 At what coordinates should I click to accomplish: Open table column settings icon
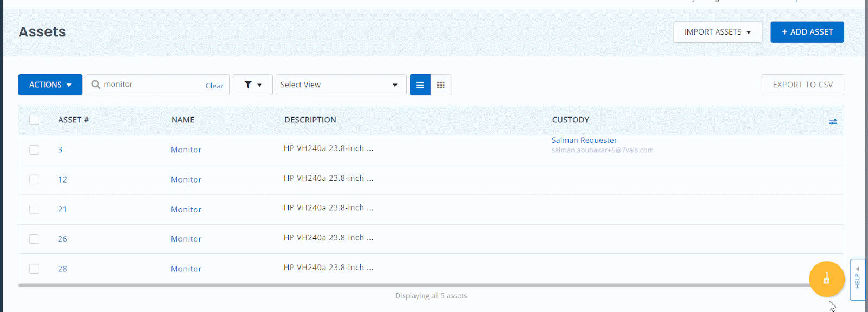pos(833,121)
